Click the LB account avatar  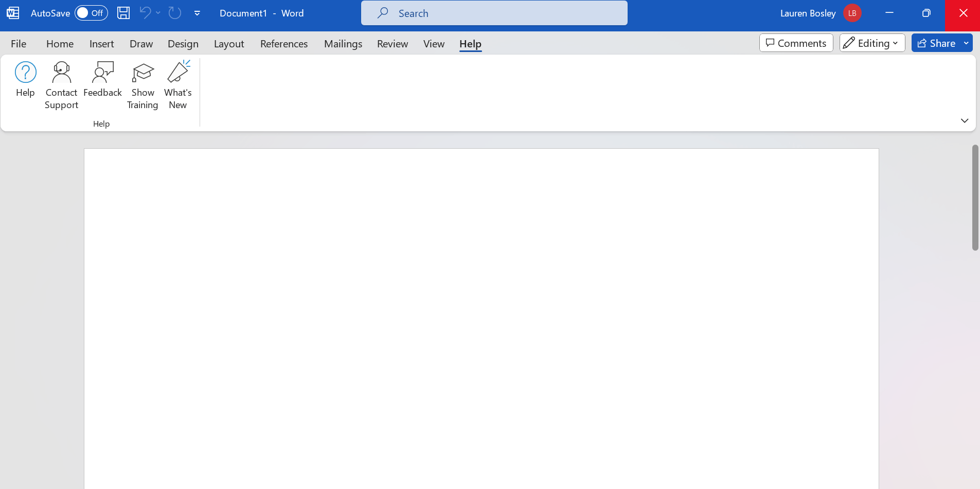[x=852, y=13]
